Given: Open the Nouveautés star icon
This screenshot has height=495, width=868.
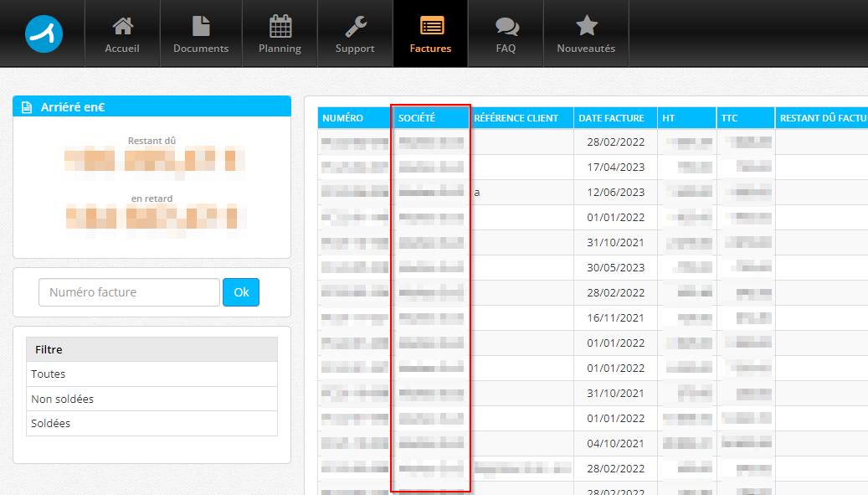Looking at the screenshot, I should (x=586, y=26).
